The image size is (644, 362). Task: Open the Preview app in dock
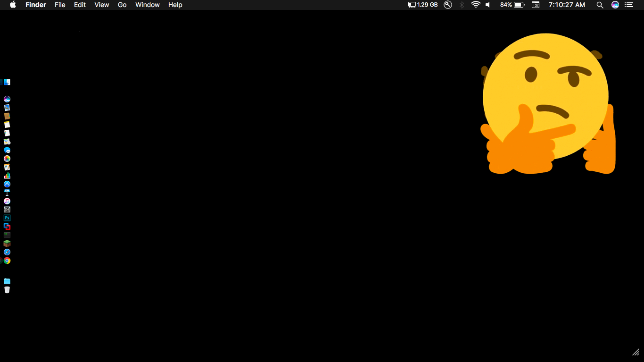point(7,108)
